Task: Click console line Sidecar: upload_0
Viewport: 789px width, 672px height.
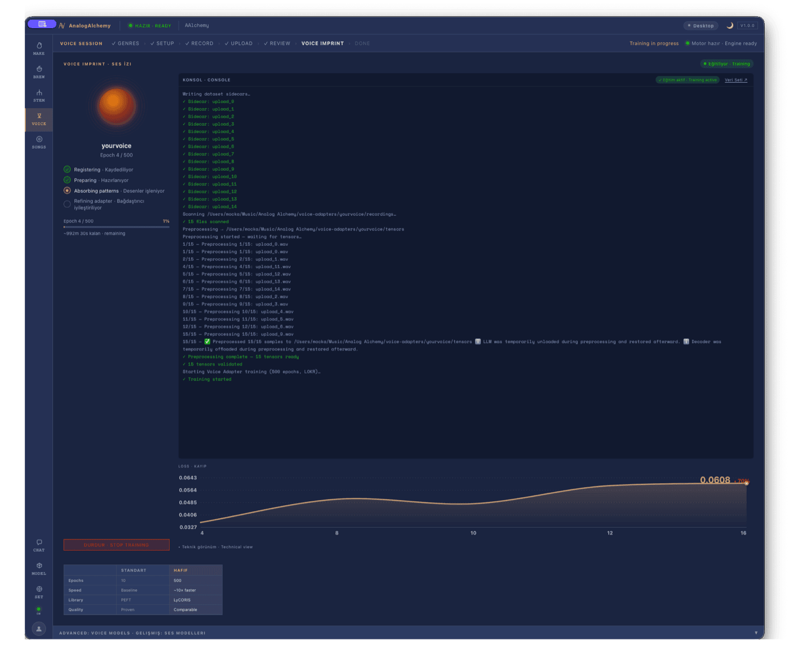Action: tap(208, 101)
